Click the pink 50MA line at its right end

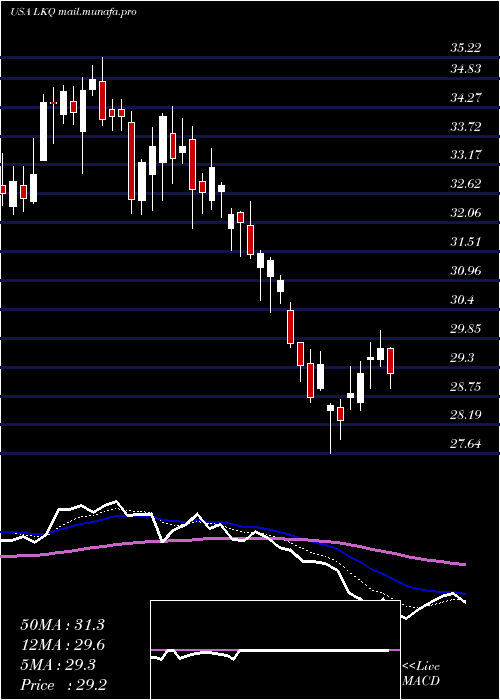click(x=462, y=564)
